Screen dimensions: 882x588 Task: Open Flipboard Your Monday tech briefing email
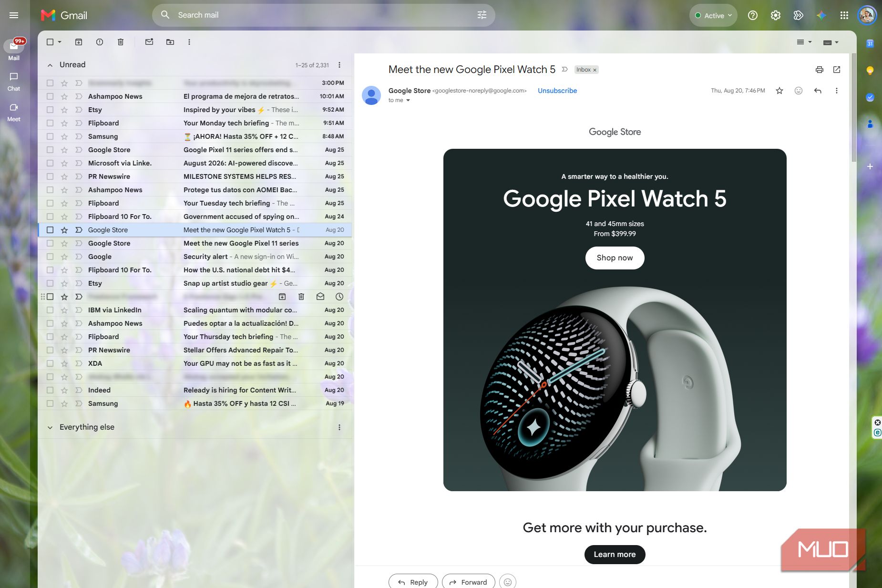195,123
